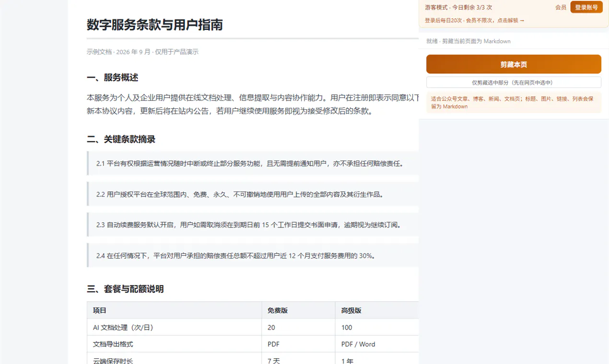Click the free plan value 20
Screen dimensions: 609x364
point(271,328)
